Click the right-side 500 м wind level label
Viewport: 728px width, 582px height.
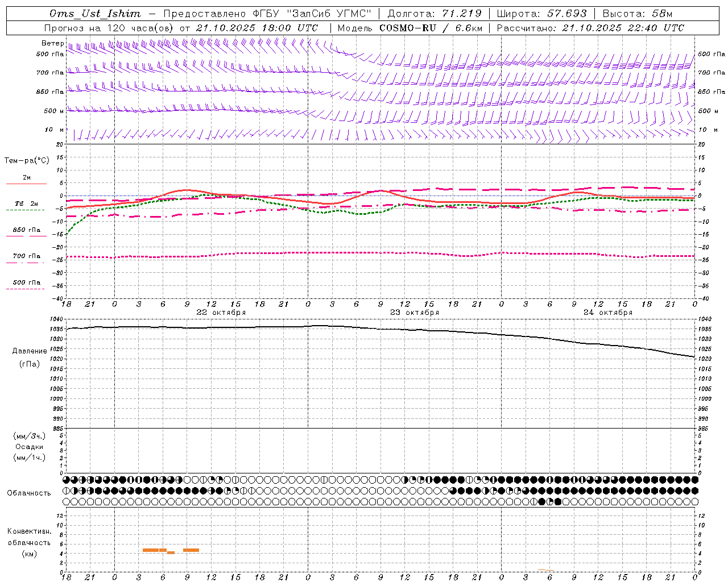coord(709,111)
